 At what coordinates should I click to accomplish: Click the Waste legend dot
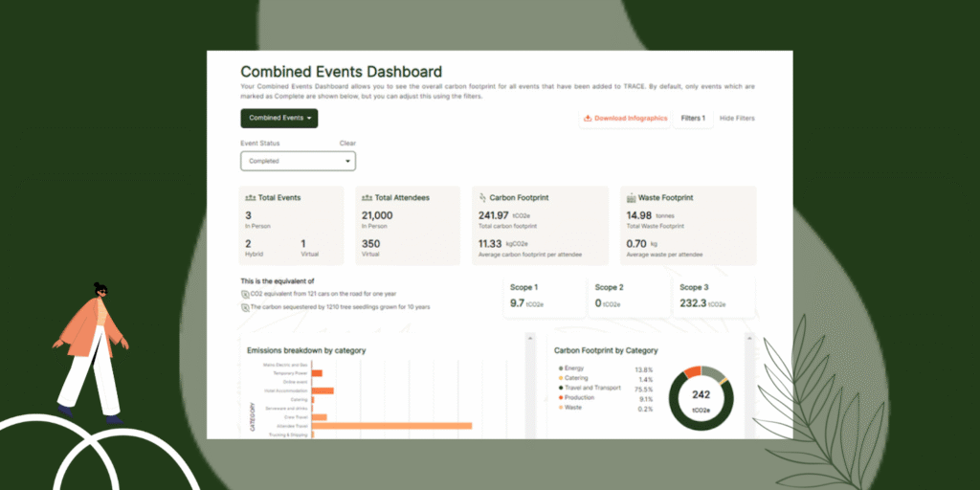point(561,408)
